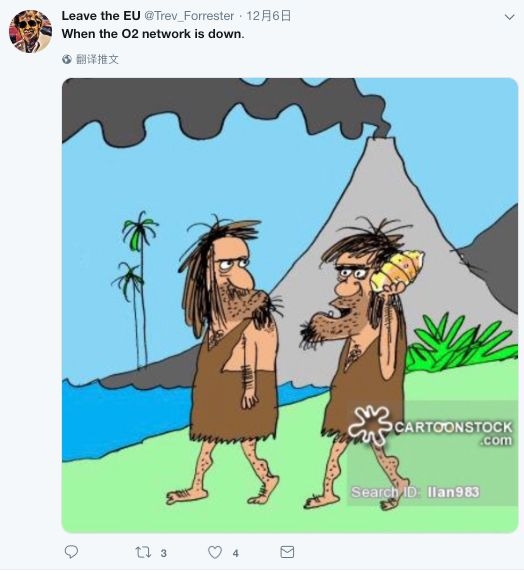This screenshot has height=574, width=524.
Task: Click the reply speech bubble icon
Action: click(71, 552)
